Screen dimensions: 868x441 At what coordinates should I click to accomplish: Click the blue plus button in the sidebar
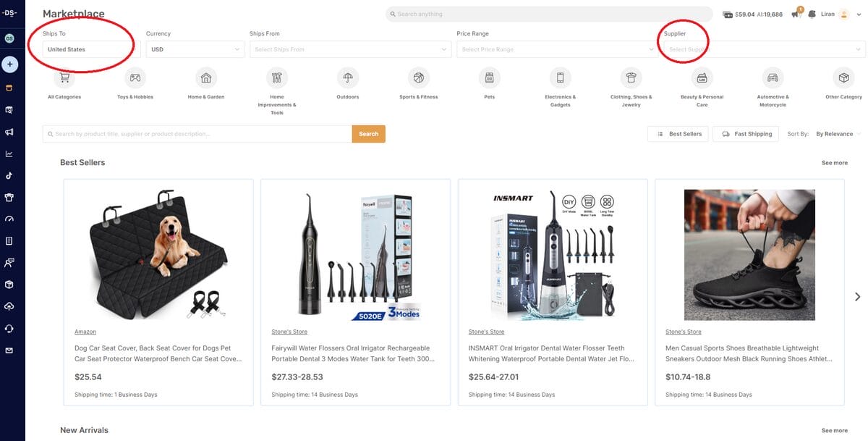[9, 64]
